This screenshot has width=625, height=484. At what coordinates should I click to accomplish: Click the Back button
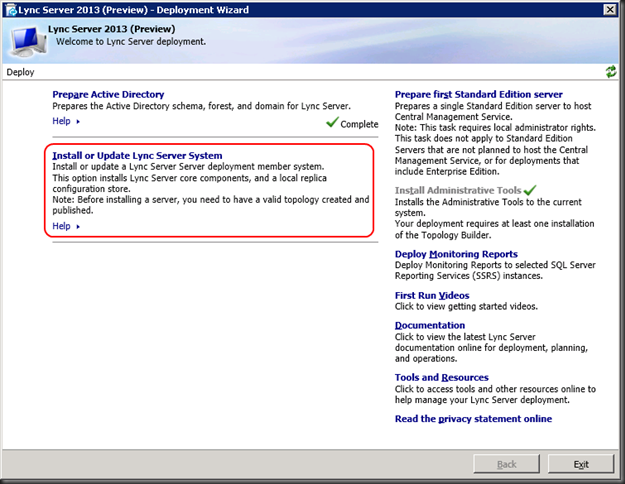(506, 464)
